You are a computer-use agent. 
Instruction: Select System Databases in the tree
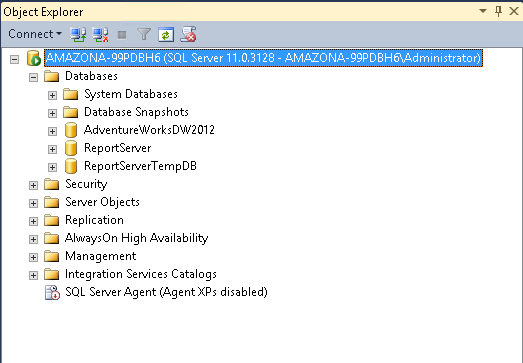tap(131, 94)
